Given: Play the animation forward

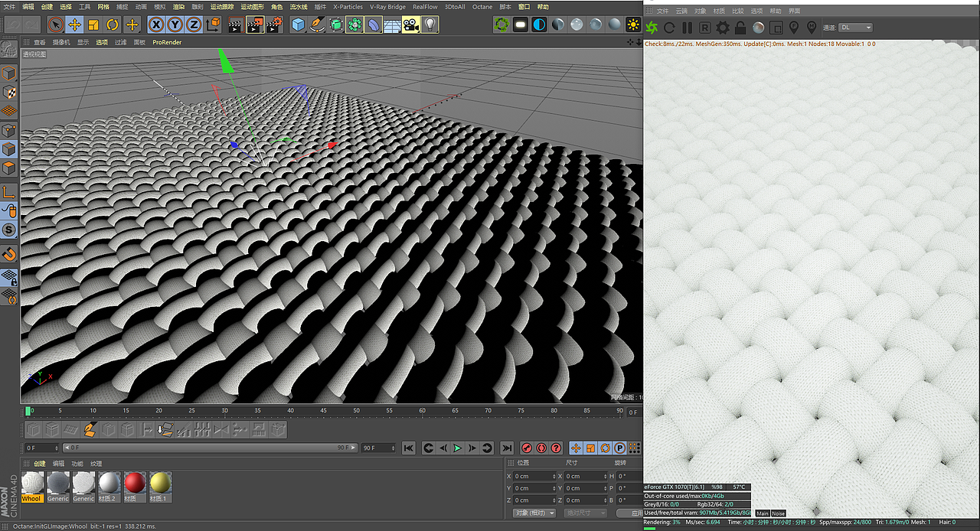Looking at the screenshot, I should point(457,448).
